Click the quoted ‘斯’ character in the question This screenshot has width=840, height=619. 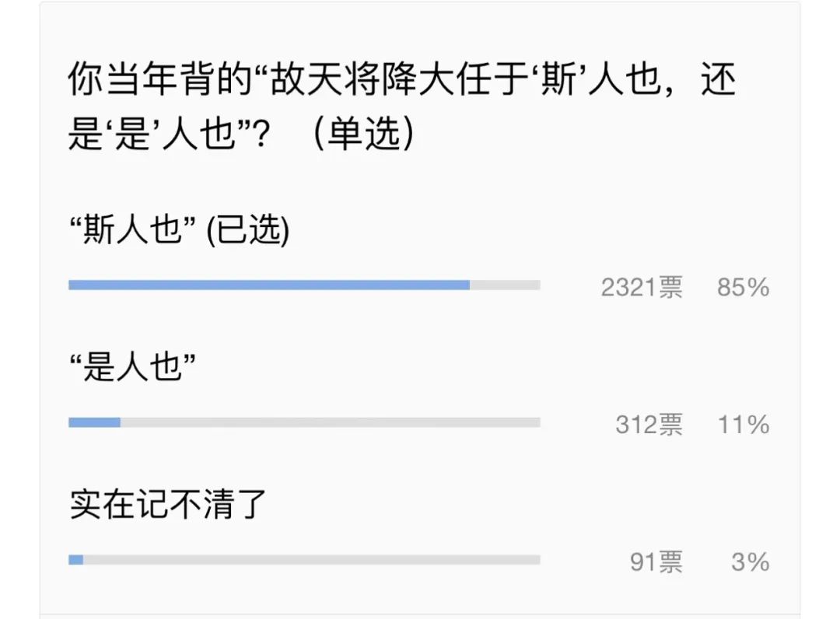[558, 79]
